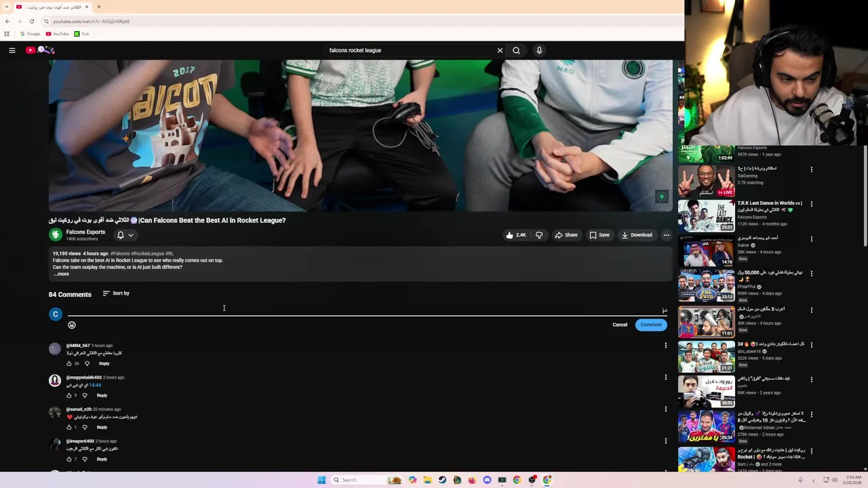Open options menu for @ireaper6400 comment
The image size is (868, 488).
tap(666, 441)
